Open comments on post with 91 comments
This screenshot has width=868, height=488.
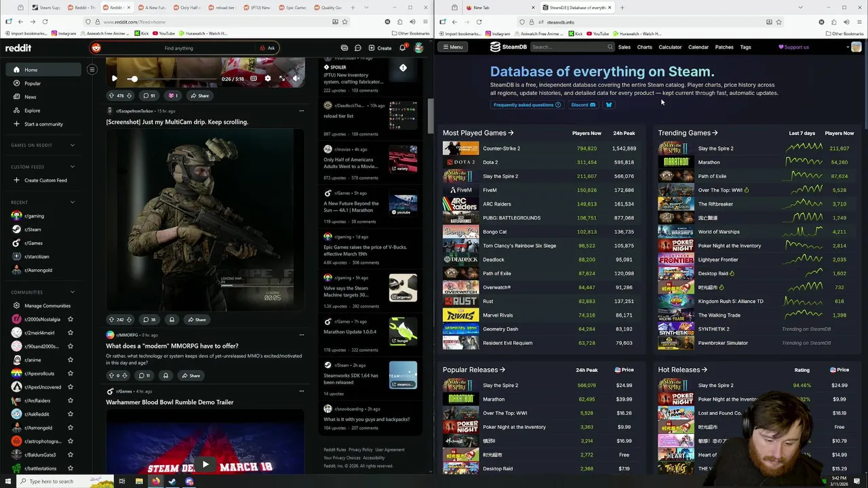coord(149,96)
